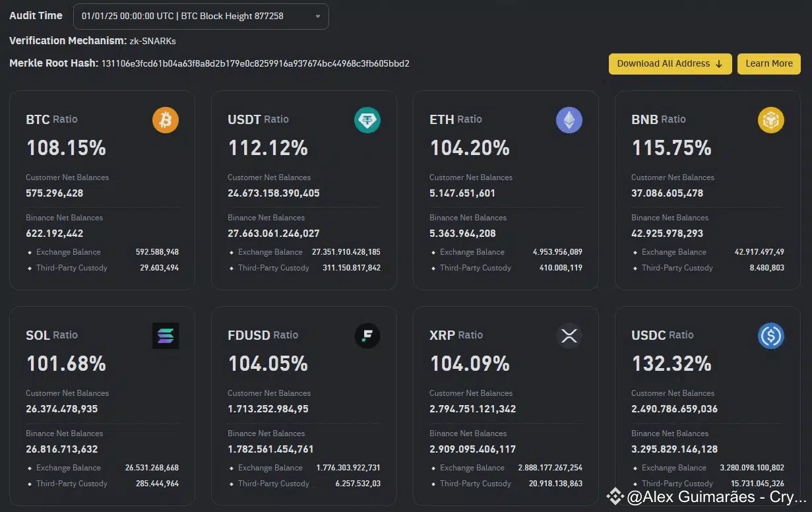Click the BTC Ratio 108.15% figure
The height and width of the screenshot is (512, 812).
[65, 148]
